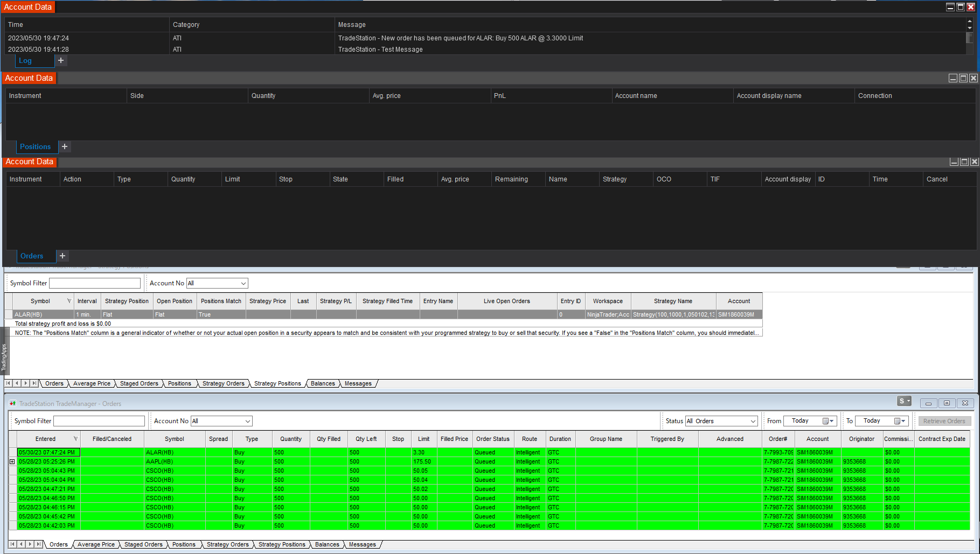This screenshot has width=980, height=554.
Task: Open Account No dropdown in Strategy Positions window
Action: tap(243, 283)
